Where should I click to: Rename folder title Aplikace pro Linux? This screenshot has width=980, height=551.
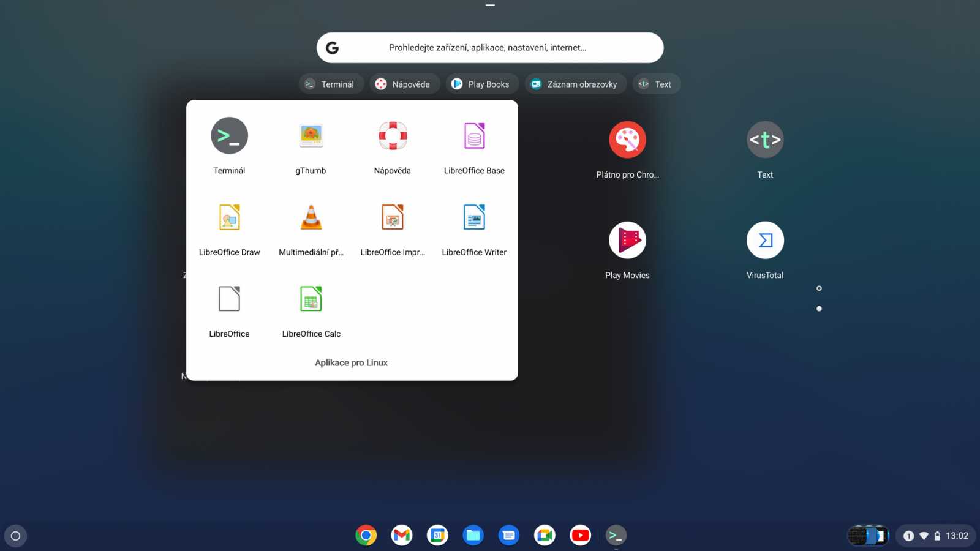pyautogui.click(x=352, y=362)
